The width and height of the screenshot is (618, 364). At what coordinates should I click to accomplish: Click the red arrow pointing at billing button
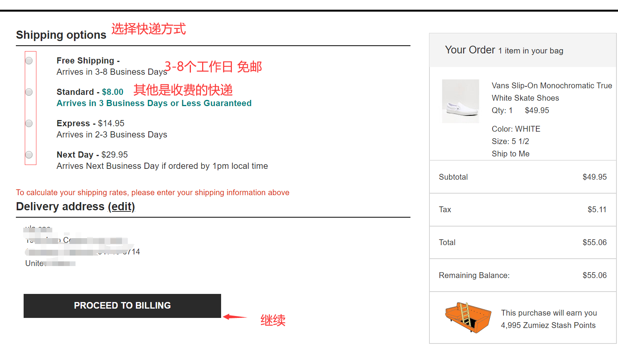tap(235, 317)
